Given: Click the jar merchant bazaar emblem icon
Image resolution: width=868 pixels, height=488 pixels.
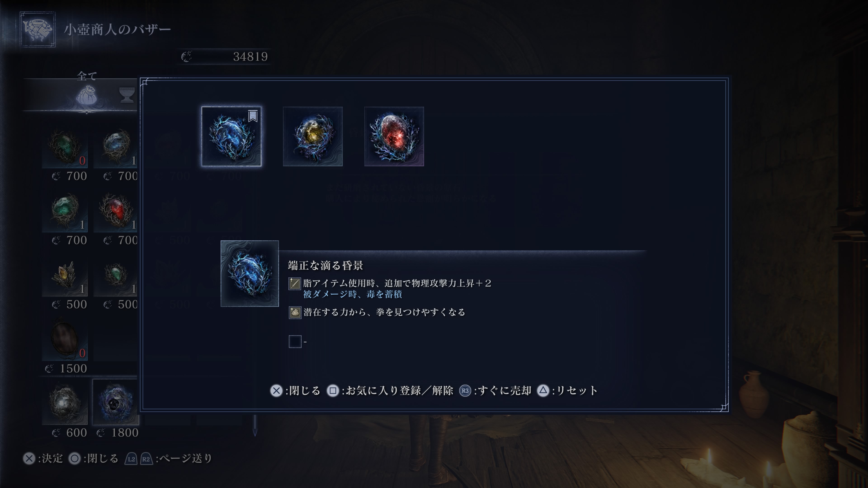Looking at the screenshot, I should pyautogui.click(x=37, y=30).
